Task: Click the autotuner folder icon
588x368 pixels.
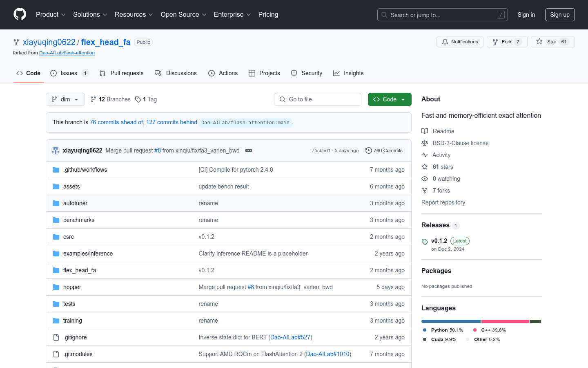Action: [x=56, y=203]
